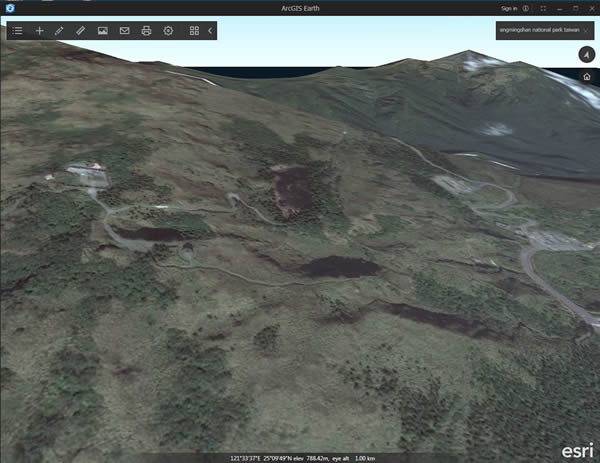Click the coordinates readout in status bar
600x463 pixels.
[x=302, y=458]
